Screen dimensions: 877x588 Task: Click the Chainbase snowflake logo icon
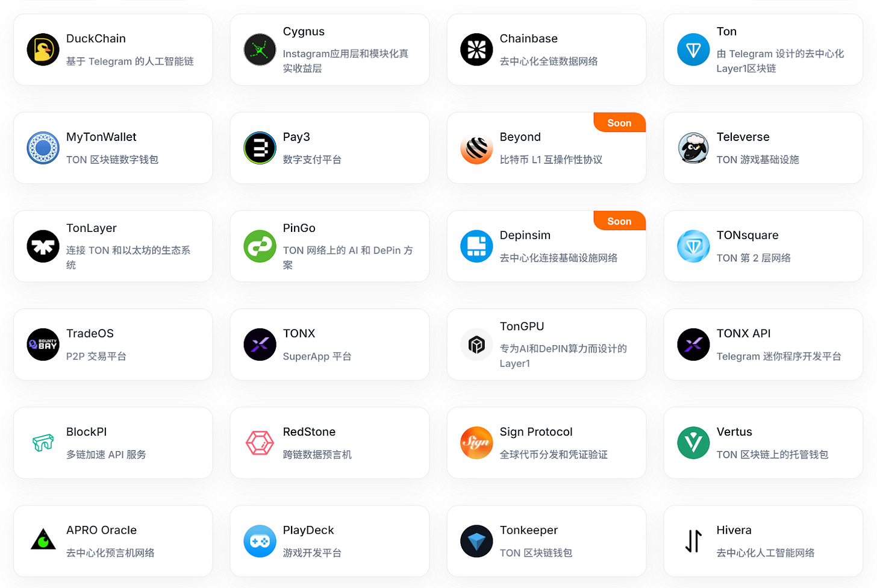(476, 49)
